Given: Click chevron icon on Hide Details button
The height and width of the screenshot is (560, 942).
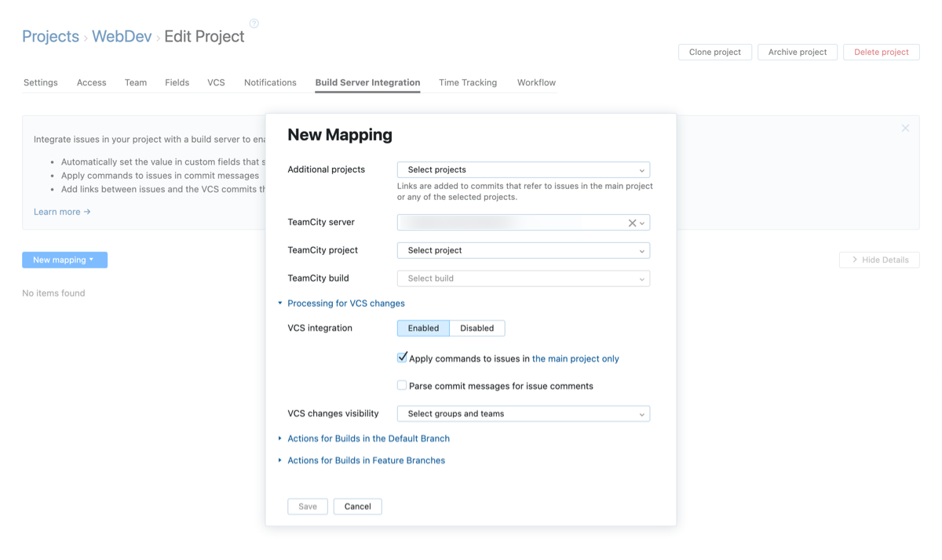Looking at the screenshot, I should click(x=854, y=260).
